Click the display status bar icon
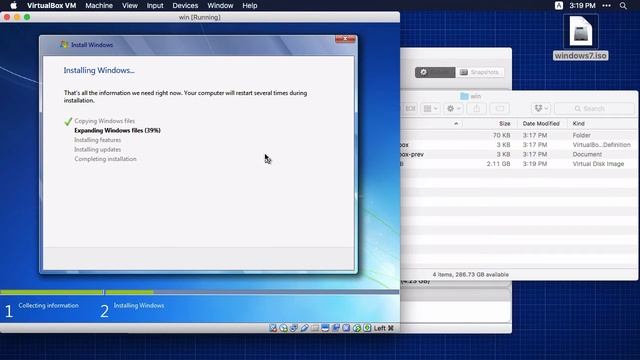640x360 pixels. (x=325, y=328)
